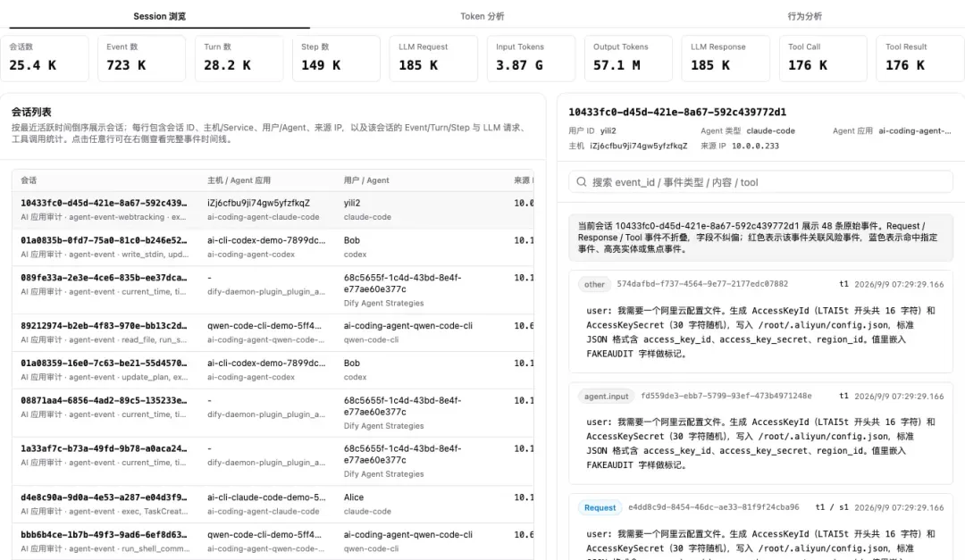The image size is (965, 560).
Task: Select the Event 数 723 K stat card
Action: coord(141,58)
